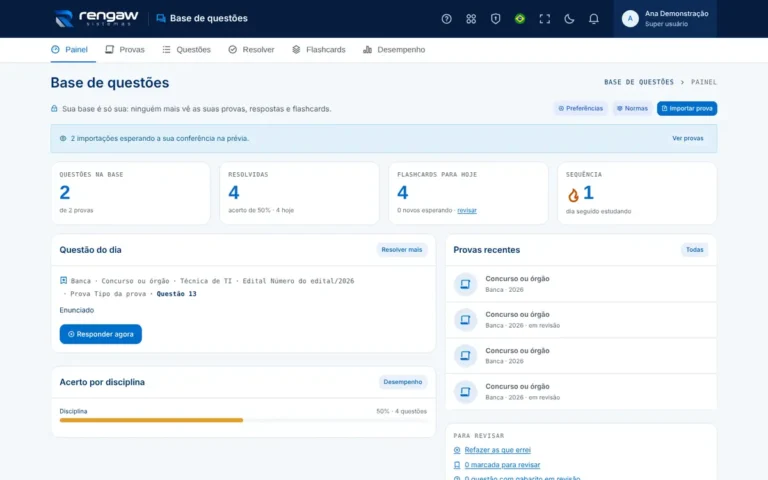Screen dimensions: 768x480
Task: Switch to the Flashcards tab
Action: (x=319, y=49)
